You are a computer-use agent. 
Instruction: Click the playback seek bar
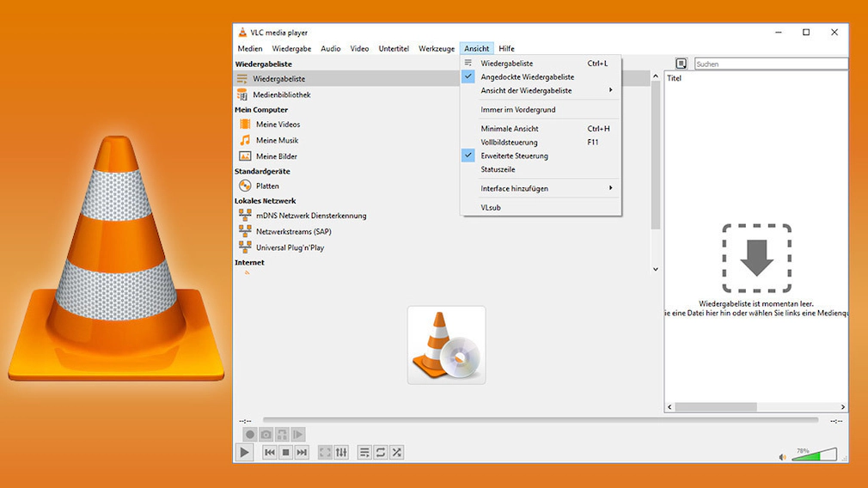[x=541, y=420]
